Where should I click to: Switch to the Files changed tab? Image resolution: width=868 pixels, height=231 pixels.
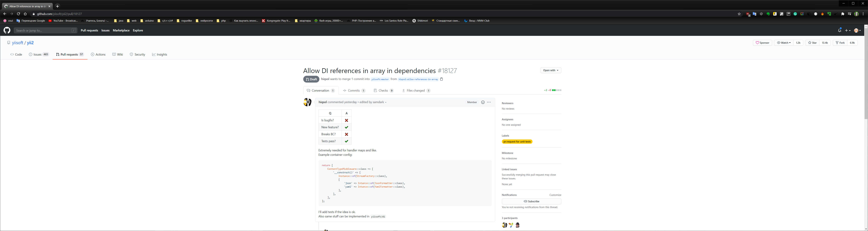tap(416, 90)
